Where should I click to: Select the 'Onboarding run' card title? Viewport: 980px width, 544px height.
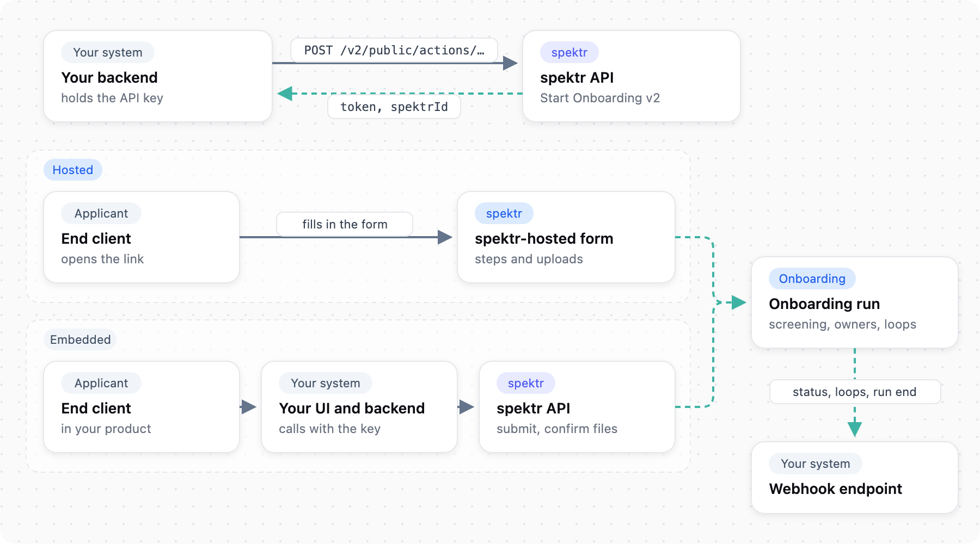824,304
